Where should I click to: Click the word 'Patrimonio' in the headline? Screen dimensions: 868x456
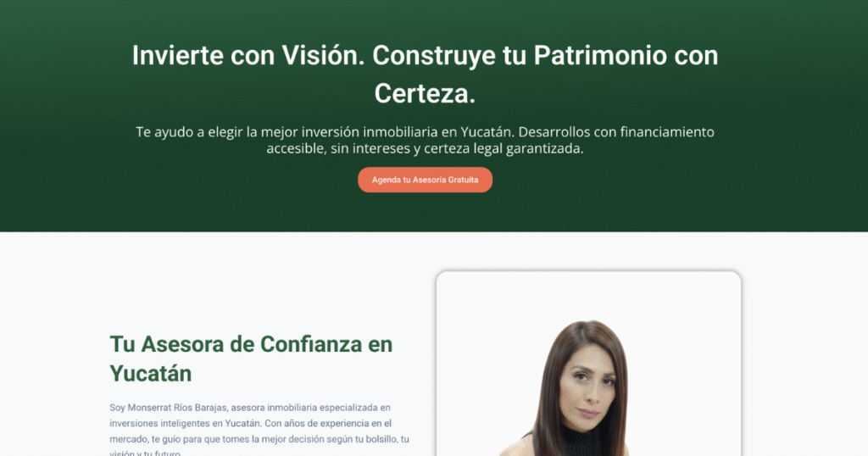(600, 55)
